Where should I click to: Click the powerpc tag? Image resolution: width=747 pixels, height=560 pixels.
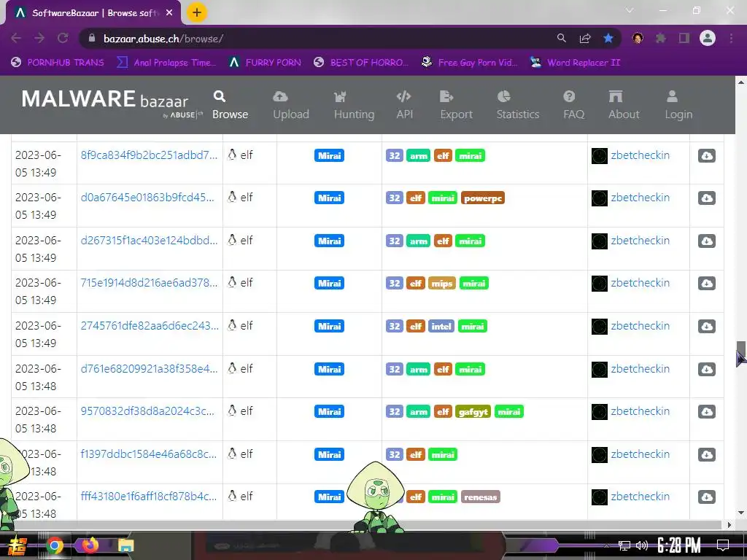point(483,198)
